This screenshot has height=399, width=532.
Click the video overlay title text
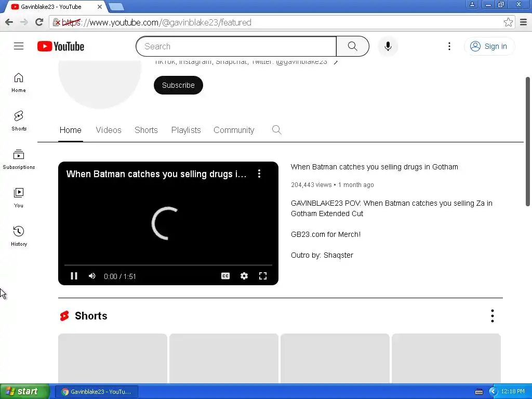156,174
